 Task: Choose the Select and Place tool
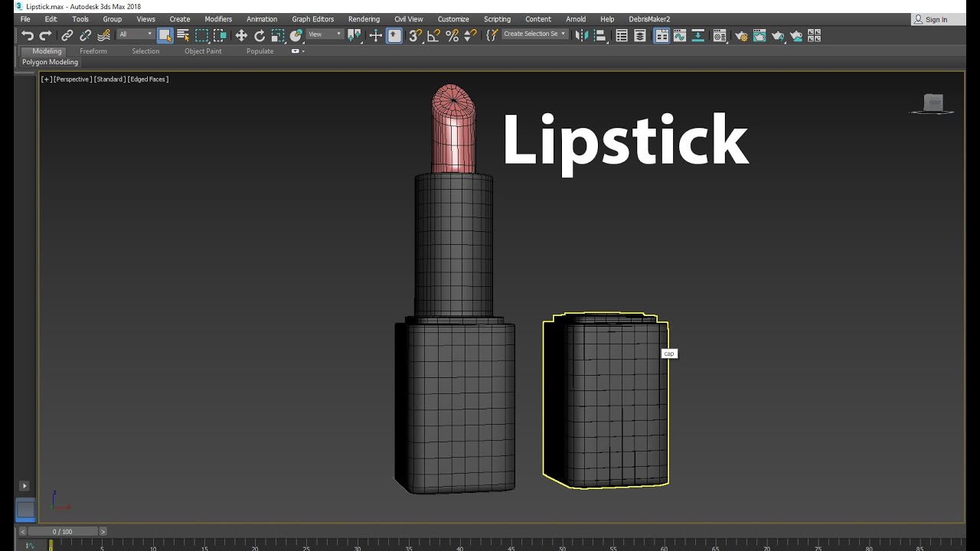(x=296, y=35)
